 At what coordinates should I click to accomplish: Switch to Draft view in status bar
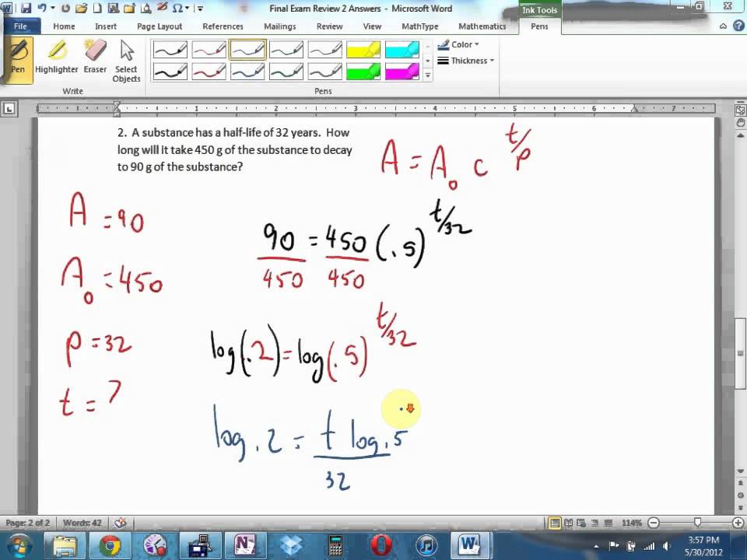pos(608,523)
